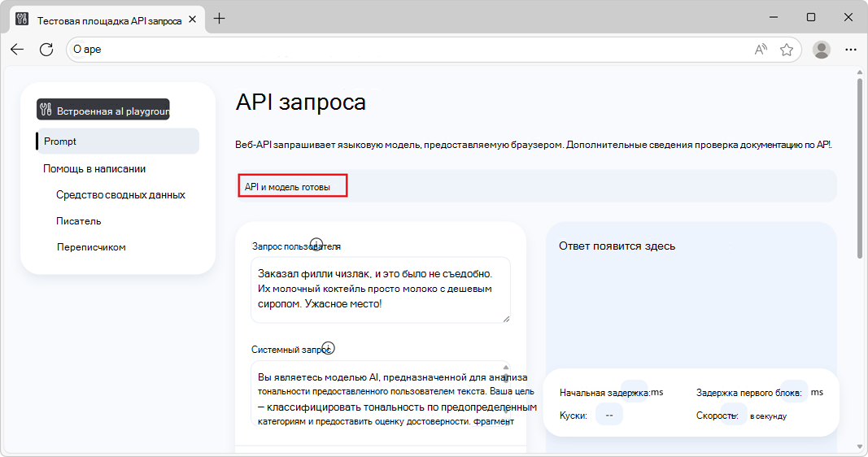Minimize the browser window

(774, 18)
